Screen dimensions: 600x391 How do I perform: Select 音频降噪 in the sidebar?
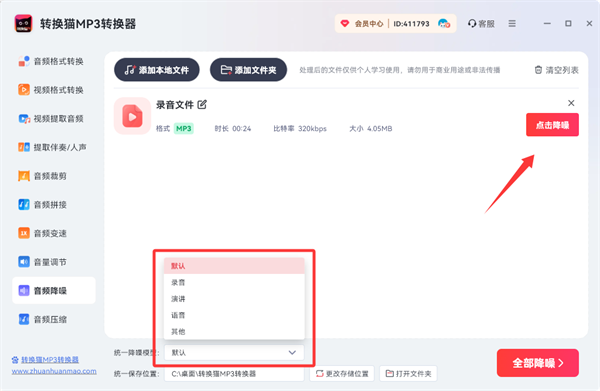pos(54,291)
